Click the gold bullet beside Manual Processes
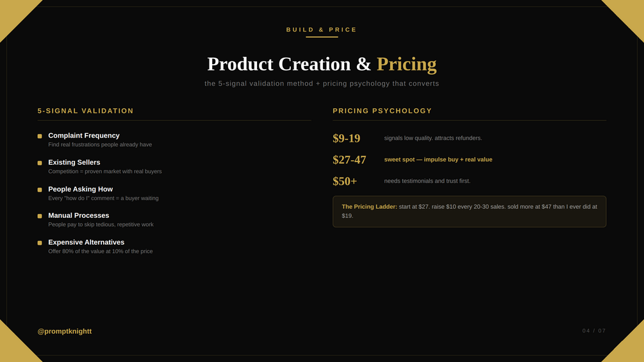This screenshot has width=644, height=362. (x=40, y=216)
